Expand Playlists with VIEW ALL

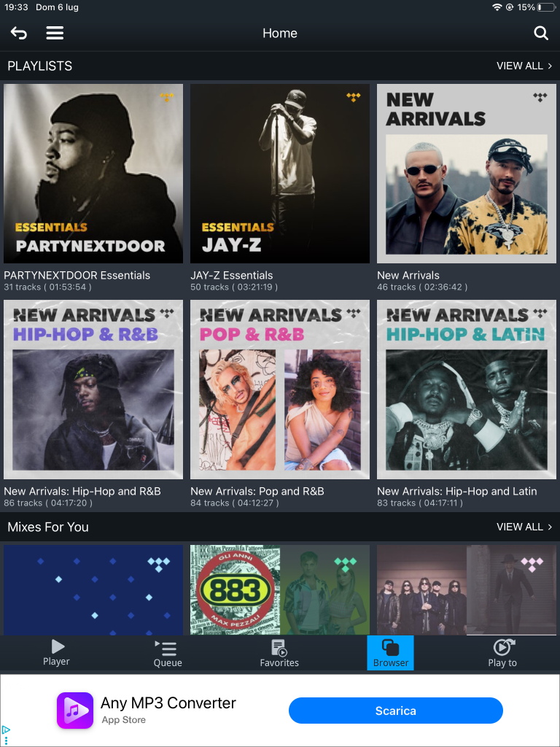coord(524,66)
